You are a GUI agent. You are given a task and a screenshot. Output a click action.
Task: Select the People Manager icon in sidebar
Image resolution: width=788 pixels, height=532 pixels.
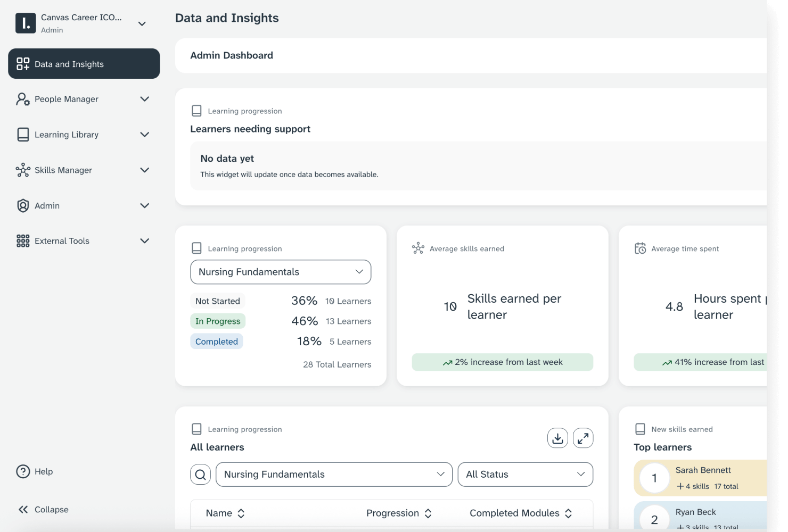tap(22, 99)
